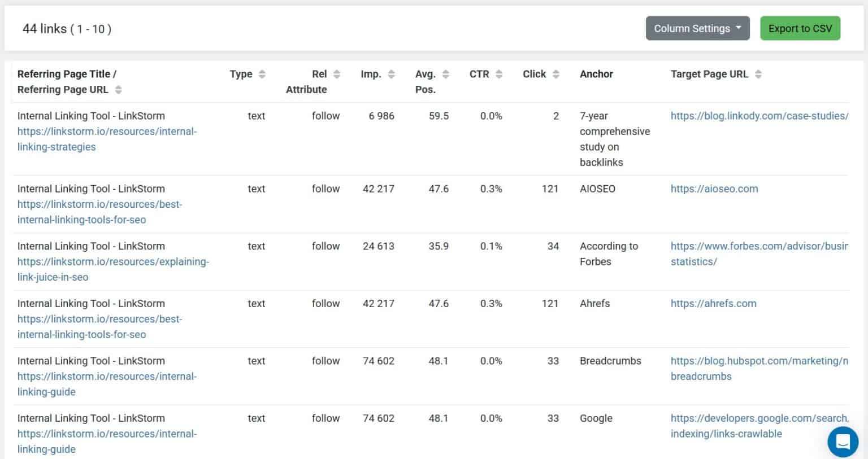This screenshot has height=459, width=868.
Task: Click Export to CSV
Action: pos(800,28)
